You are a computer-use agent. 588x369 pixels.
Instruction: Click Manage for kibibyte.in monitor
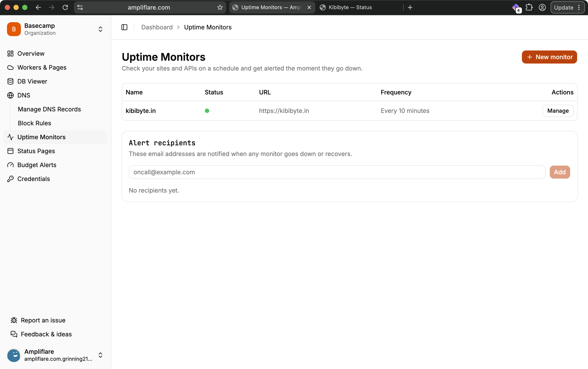tap(558, 111)
